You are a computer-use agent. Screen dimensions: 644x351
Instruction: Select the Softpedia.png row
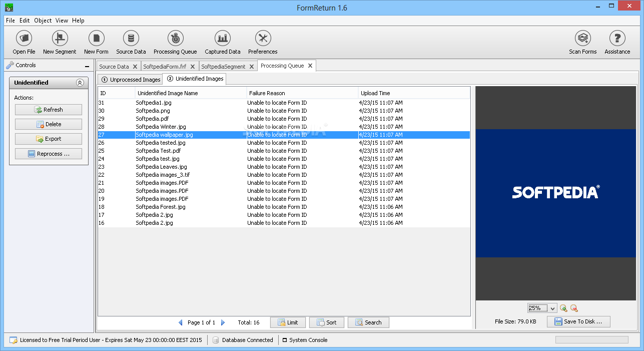[x=284, y=111]
